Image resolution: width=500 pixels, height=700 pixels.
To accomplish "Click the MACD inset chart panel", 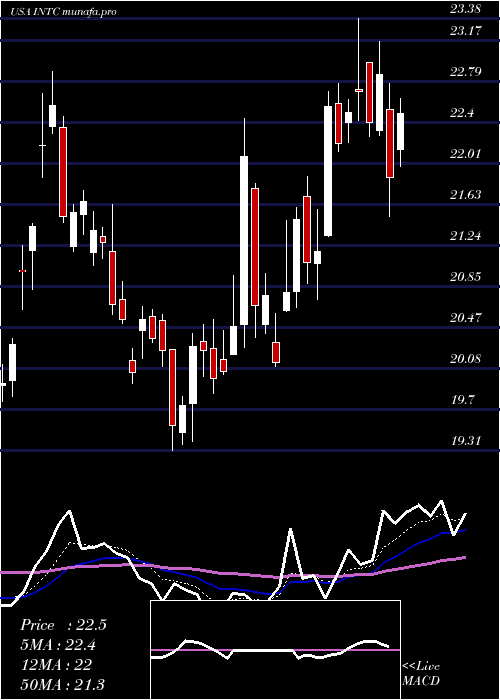I will tap(275, 650).
